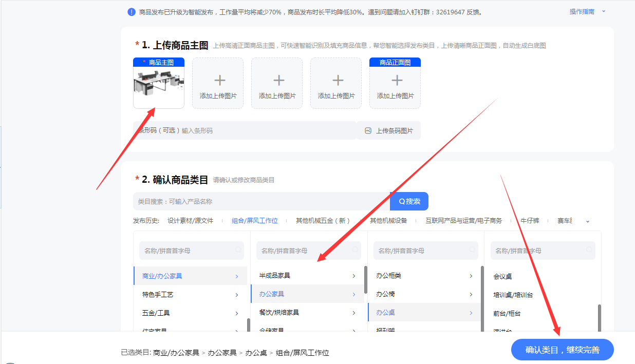635x364 pixels.
Task: Select leaf category 会议桌
Action: (x=503, y=277)
